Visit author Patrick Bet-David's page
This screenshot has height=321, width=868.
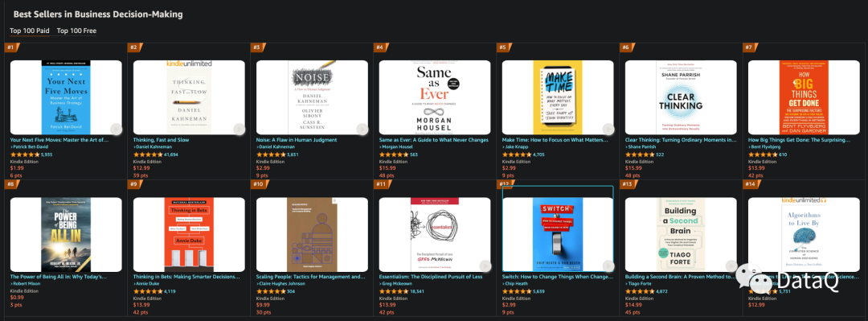(30, 147)
